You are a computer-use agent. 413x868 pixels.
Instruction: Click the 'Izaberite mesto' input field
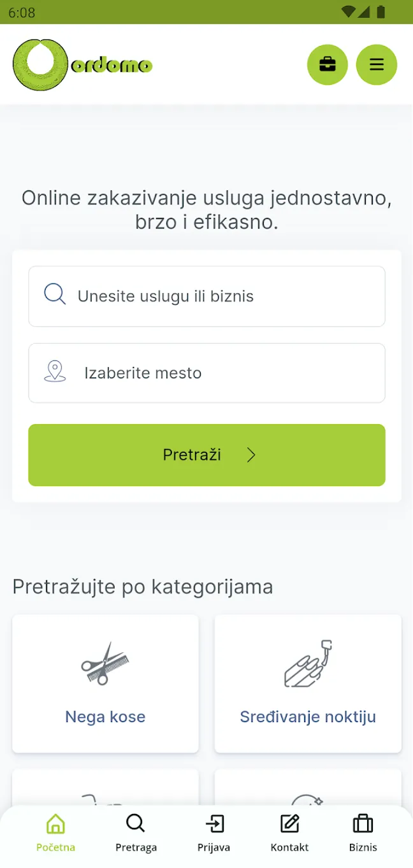(x=207, y=373)
